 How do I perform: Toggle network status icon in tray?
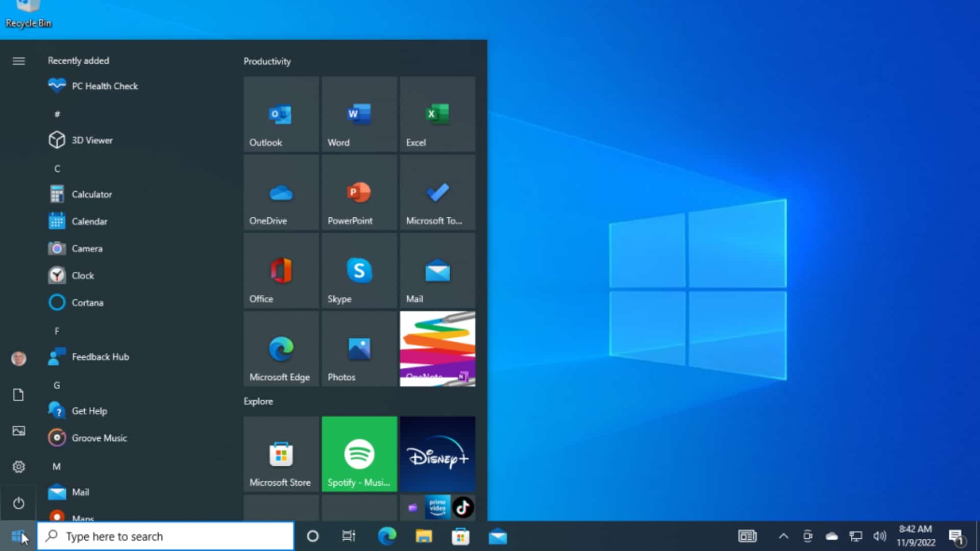click(x=855, y=536)
